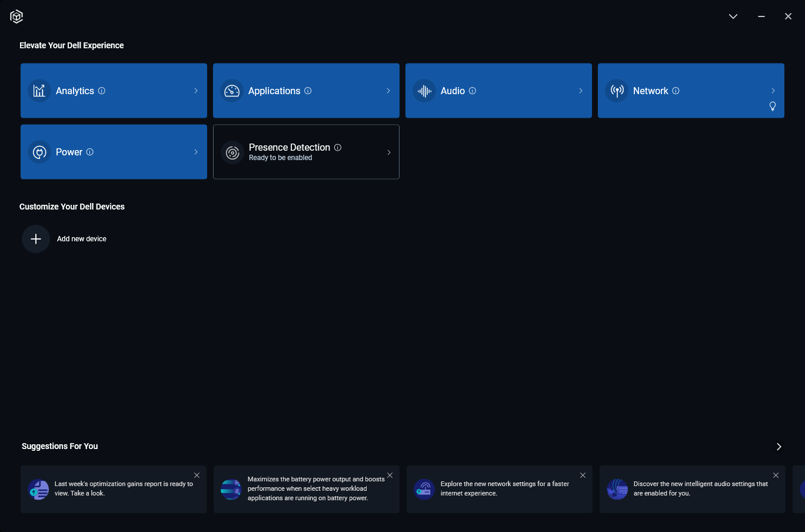805x532 pixels.
Task: Click the lightbulb icon on Network tile
Action: 773,107
